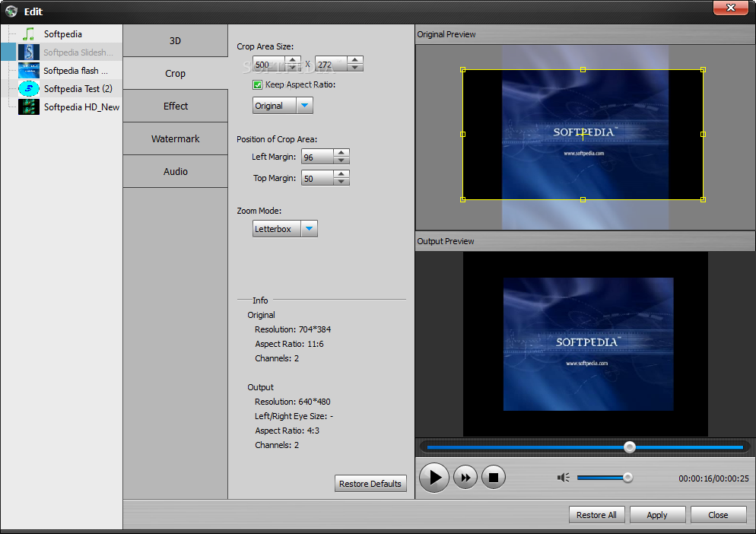
Task: Click the Softpedia Slideshow thumbnail
Action: pyautogui.click(x=29, y=52)
